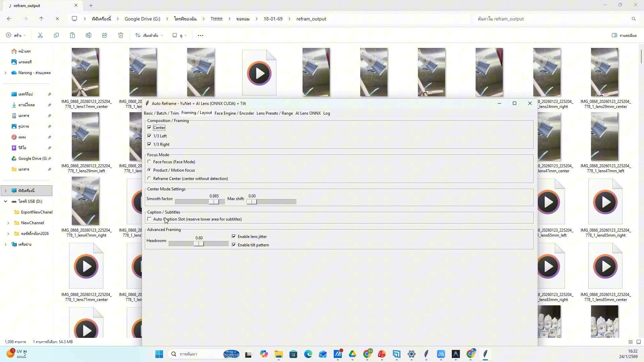This screenshot has height=362, width=644.
Task: Click the Delete trash icon
Action: click(121, 36)
